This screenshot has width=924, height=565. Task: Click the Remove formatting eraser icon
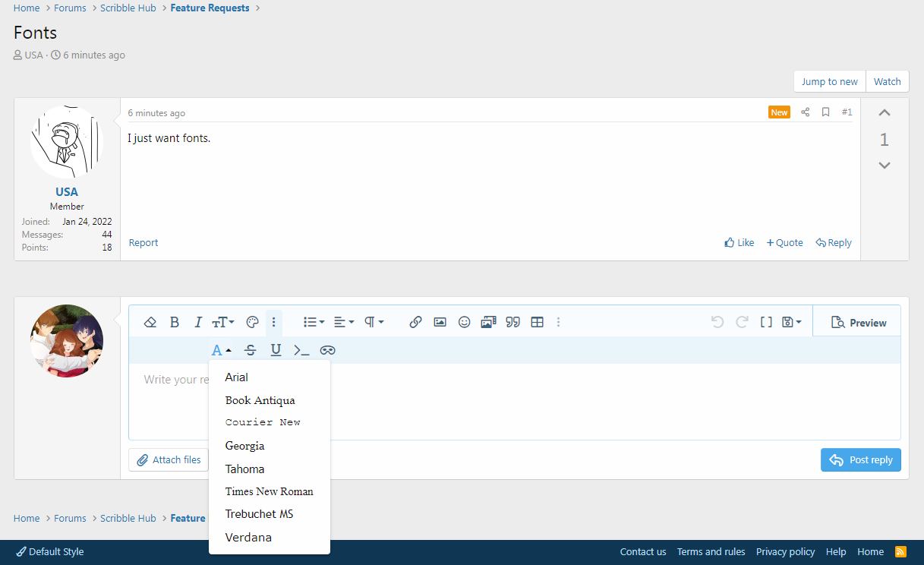(x=150, y=322)
